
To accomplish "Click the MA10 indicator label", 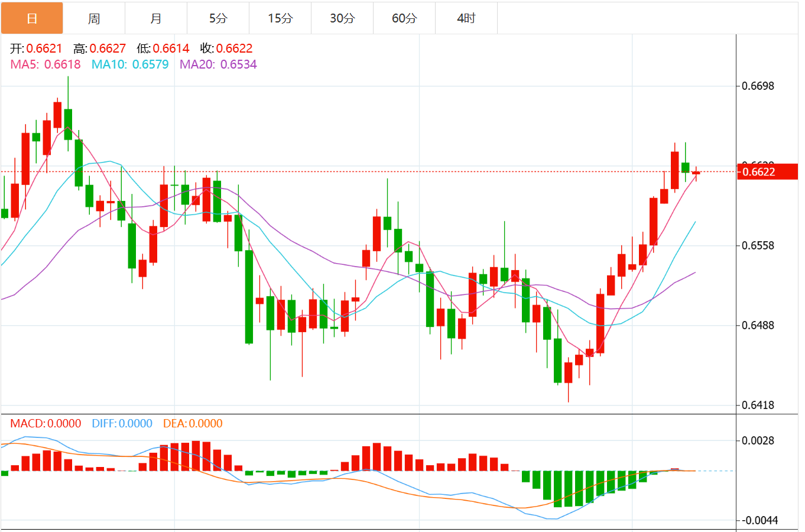I will point(130,64).
